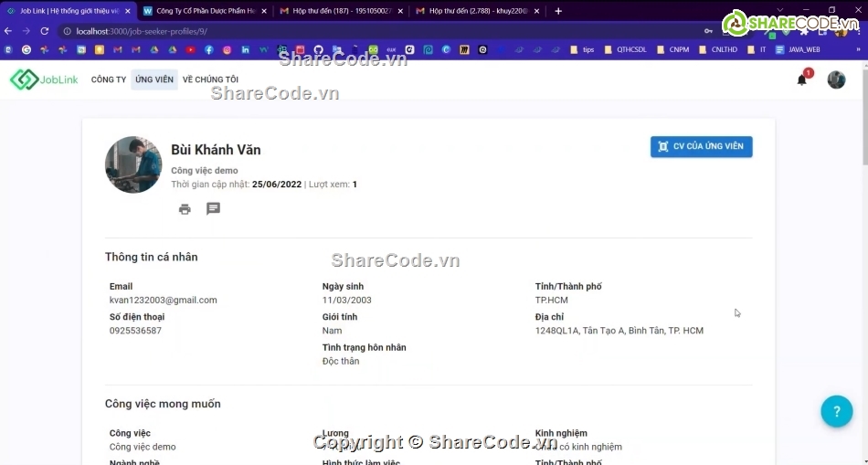Open the IT bookmarks folder
The height and width of the screenshot is (465, 868).
pos(757,50)
